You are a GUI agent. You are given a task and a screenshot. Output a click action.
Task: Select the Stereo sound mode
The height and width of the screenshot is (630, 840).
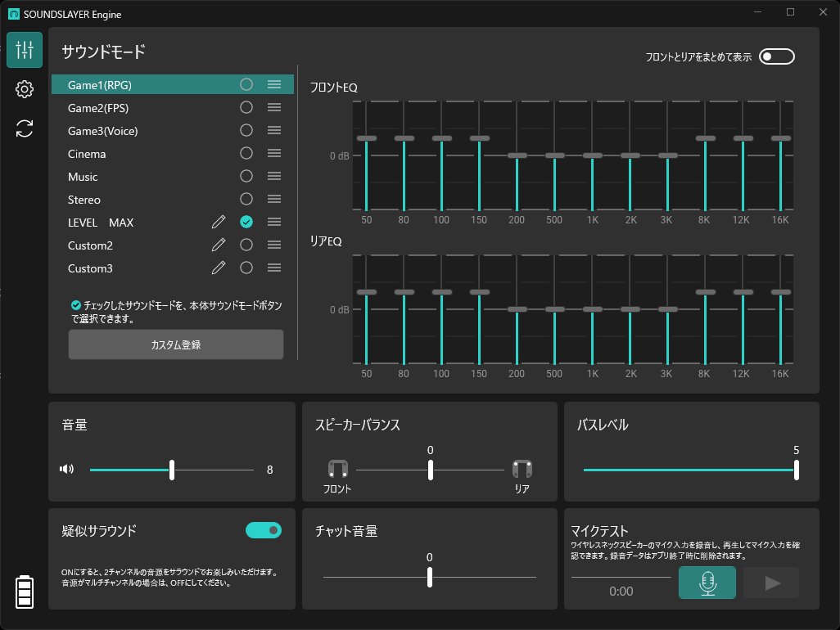tap(173, 199)
